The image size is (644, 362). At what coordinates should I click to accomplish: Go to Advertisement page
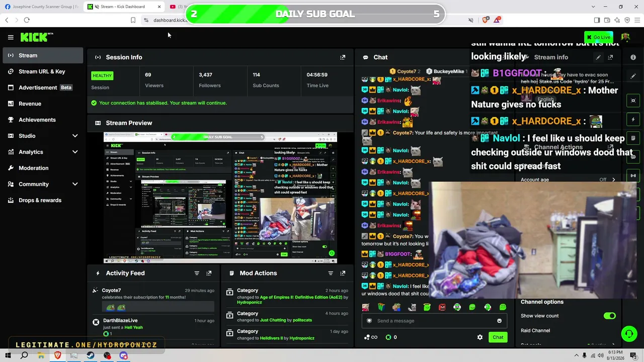(x=43, y=87)
